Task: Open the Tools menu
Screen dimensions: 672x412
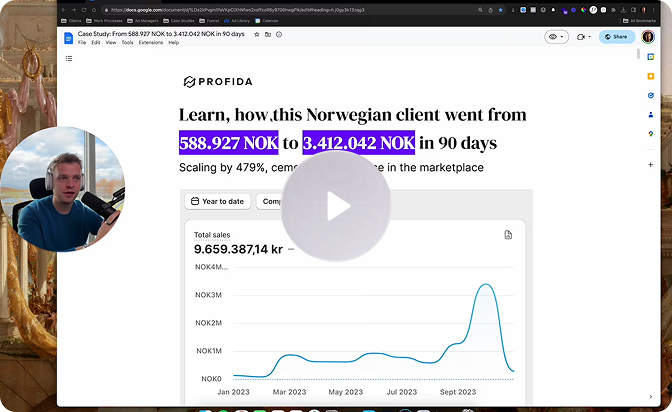Action: (x=127, y=42)
